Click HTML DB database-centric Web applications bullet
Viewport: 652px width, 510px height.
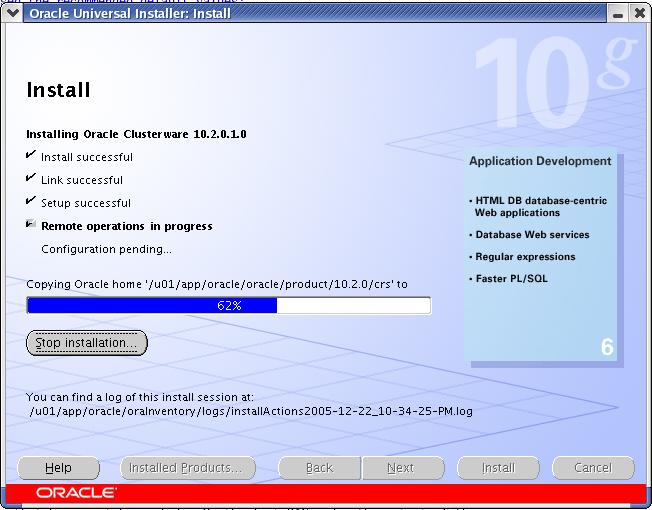pyautogui.click(x=538, y=207)
